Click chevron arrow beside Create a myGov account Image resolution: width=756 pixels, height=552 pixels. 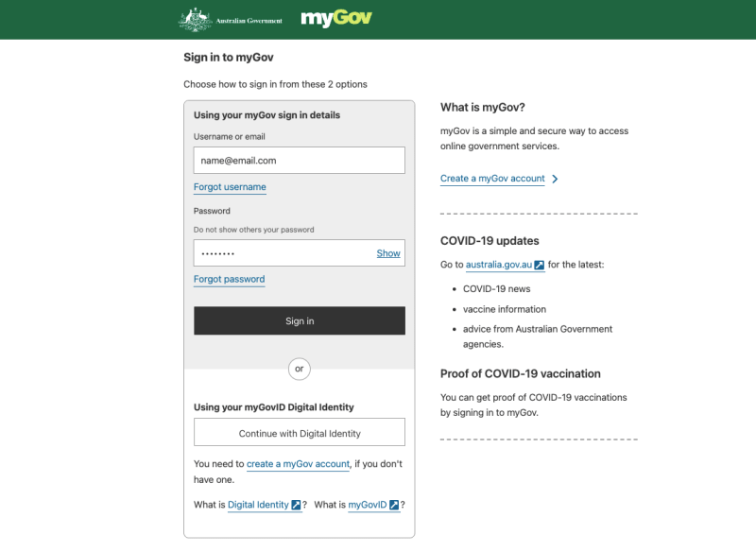[555, 179]
